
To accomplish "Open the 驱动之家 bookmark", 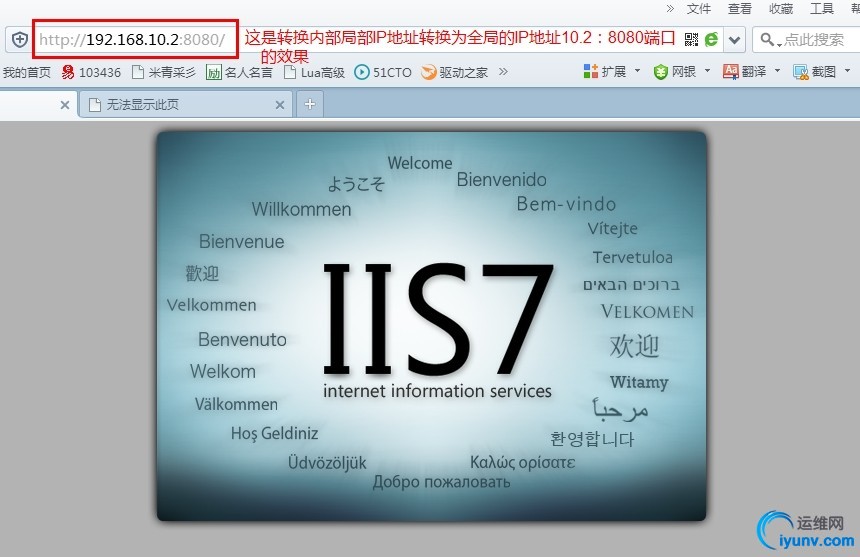I will coord(454,72).
